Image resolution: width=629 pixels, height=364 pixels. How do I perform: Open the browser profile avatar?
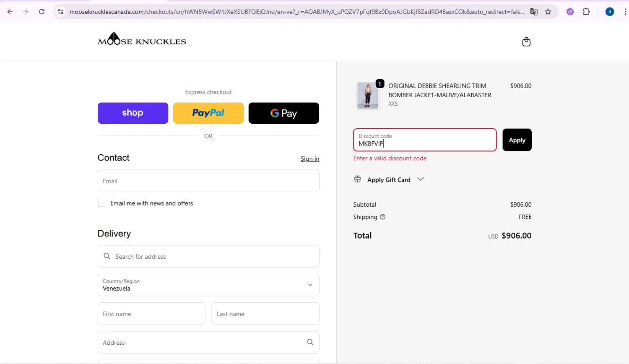pyautogui.click(x=610, y=12)
